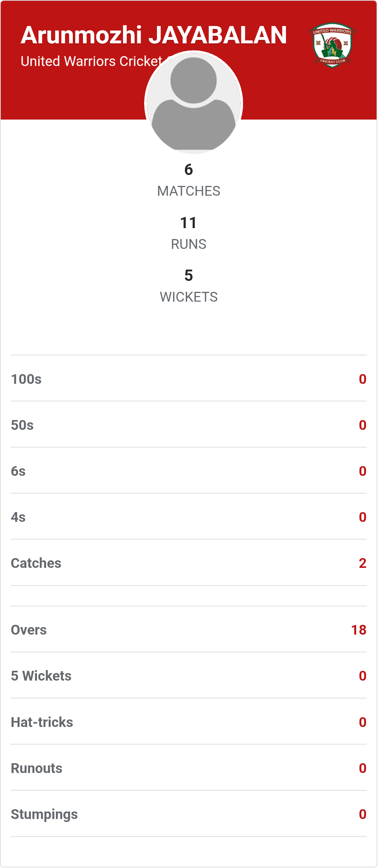Select the 11 Runs statistic

coord(189,233)
